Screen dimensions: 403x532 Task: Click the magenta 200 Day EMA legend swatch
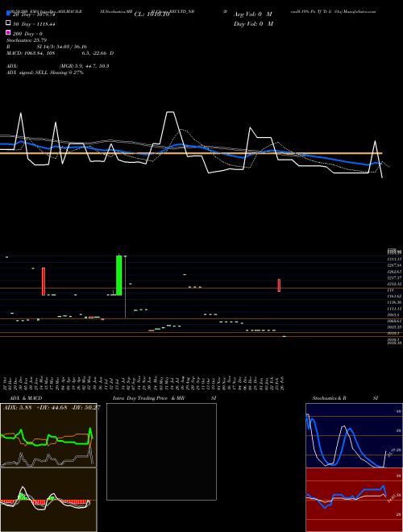pyautogui.click(x=9, y=32)
